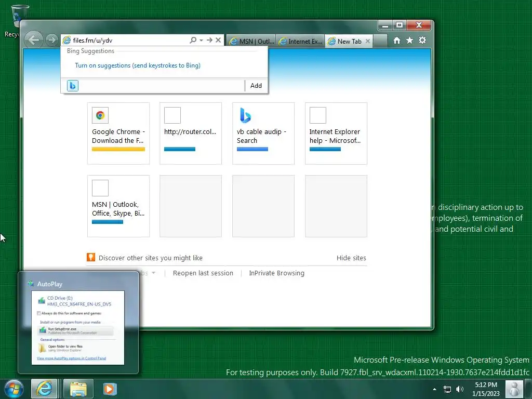The width and height of the screenshot is (532, 399).
Task: Close the New Tab tab
Action: coord(367,41)
